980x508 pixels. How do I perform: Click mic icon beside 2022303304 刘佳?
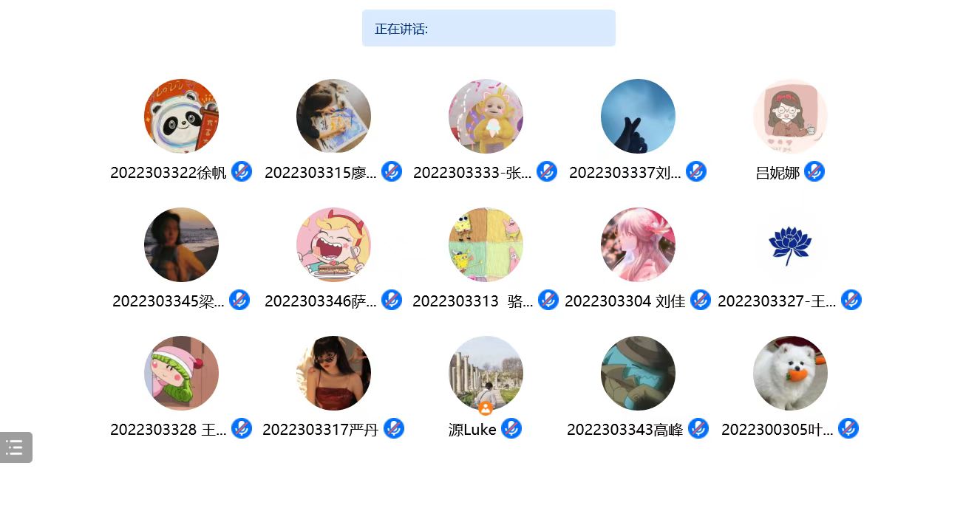click(701, 300)
